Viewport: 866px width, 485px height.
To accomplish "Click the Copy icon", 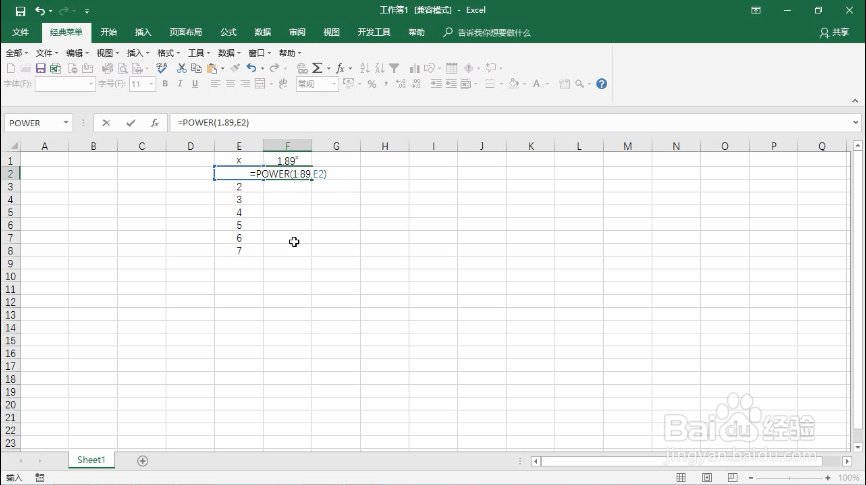I will (196, 68).
